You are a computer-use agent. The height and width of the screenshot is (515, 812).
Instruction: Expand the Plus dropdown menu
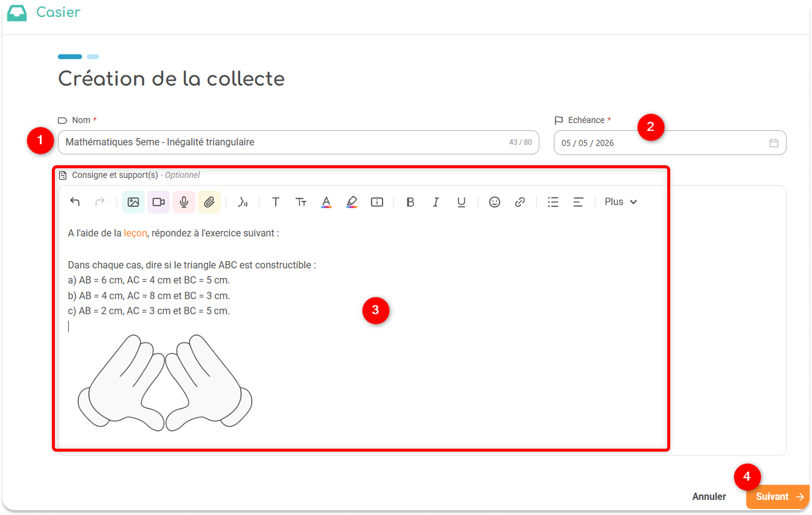click(x=621, y=202)
